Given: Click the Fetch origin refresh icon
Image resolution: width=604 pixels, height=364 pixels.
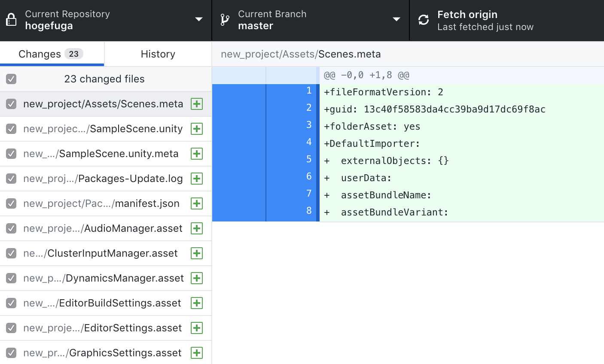Looking at the screenshot, I should [424, 19].
